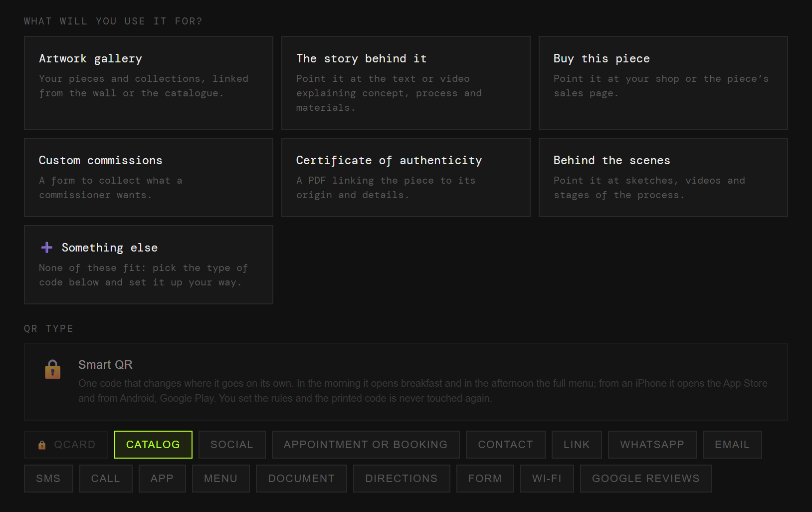This screenshot has height=512, width=812.
Task: Click the 'WHAT WILL YOU USE IT FOR?' heading
Action: tap(113, 21)
